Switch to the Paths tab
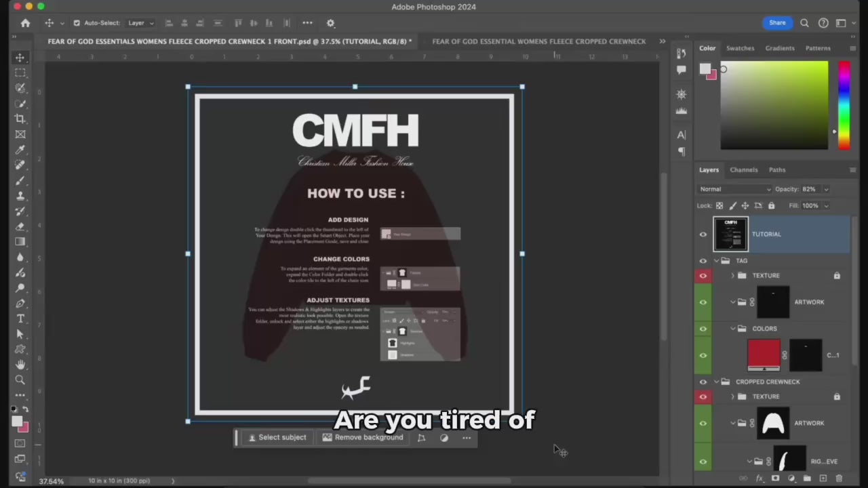This screenshot has height=488, width=868. pos(777,170)
